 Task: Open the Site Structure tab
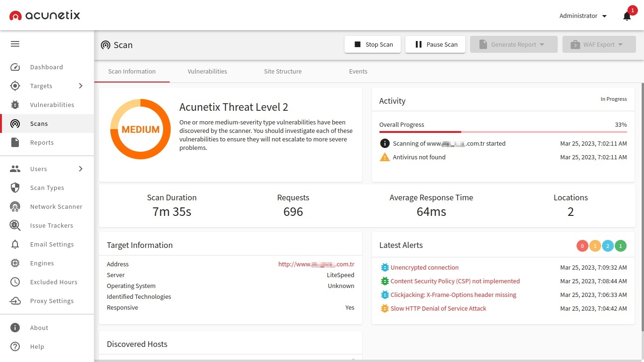pos(283,72)
